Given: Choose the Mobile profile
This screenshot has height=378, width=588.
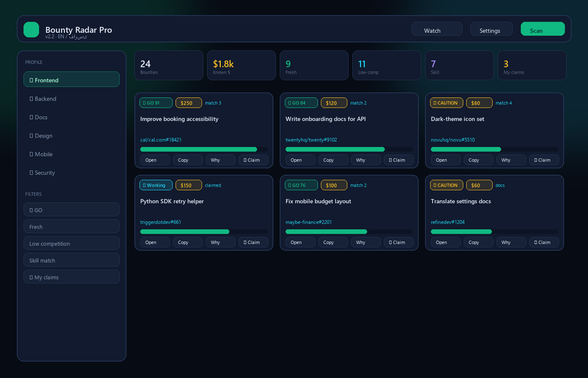Looking at the screenshot, I should (71, 154).
